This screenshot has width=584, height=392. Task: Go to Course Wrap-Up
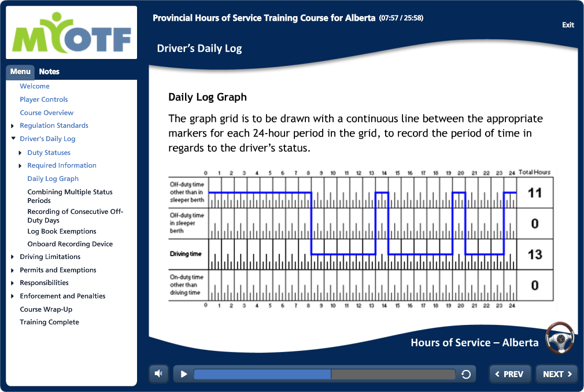click(x=46, y=309)
